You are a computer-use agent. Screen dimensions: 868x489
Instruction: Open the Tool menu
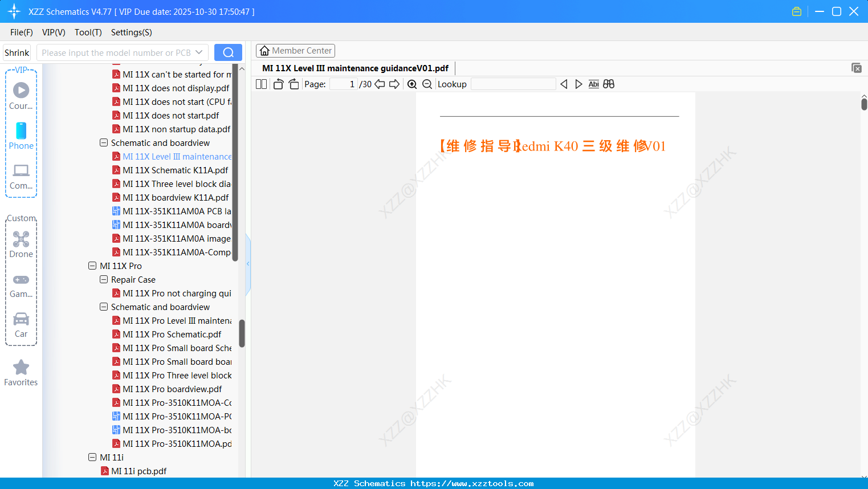click(x=88, y=32)
